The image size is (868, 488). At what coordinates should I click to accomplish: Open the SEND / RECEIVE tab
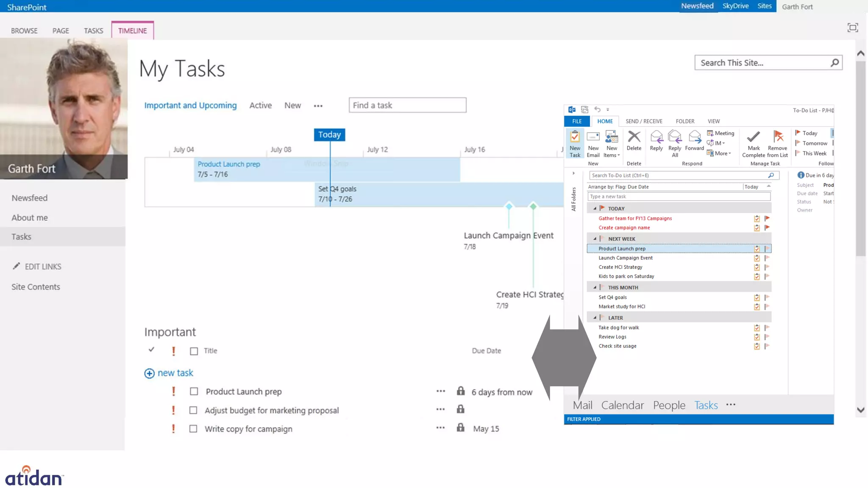(643, 121)
